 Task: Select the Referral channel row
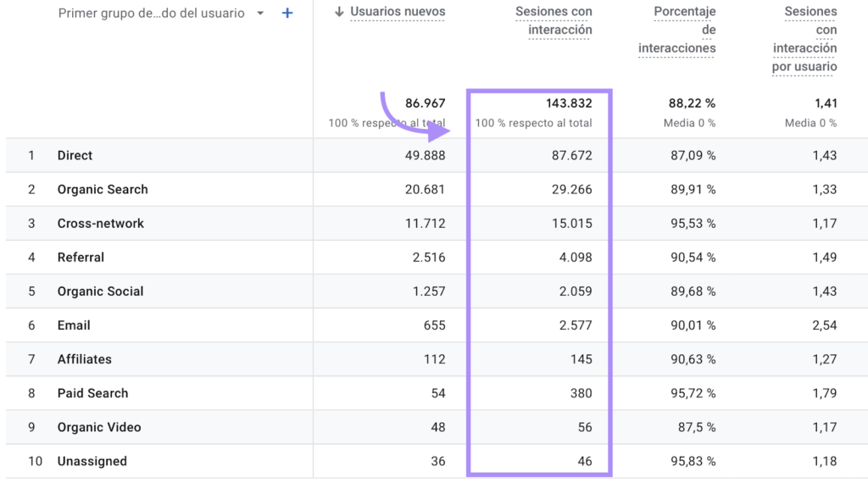pos(81,258)
